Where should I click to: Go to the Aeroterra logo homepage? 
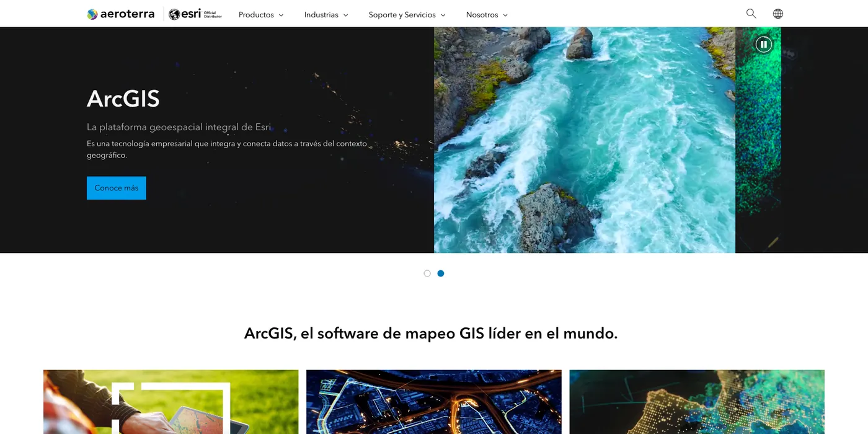click(121, 14)
